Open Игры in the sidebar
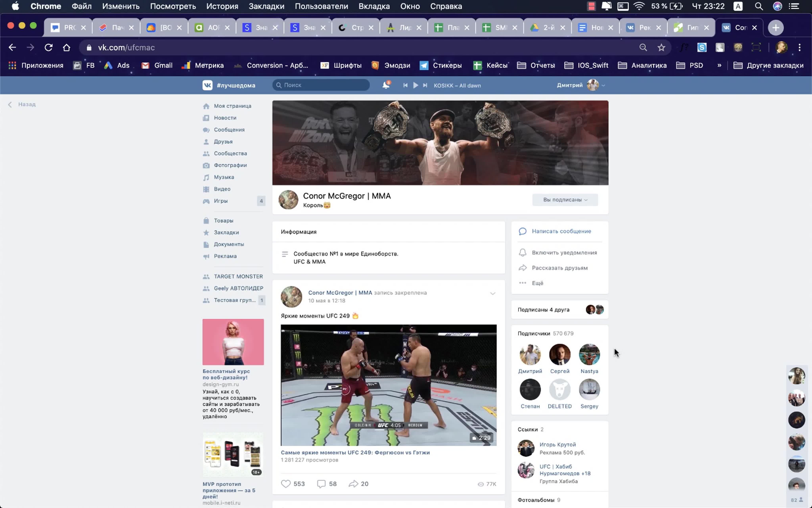This screenshot has height=508, width=812. [220, 201]
